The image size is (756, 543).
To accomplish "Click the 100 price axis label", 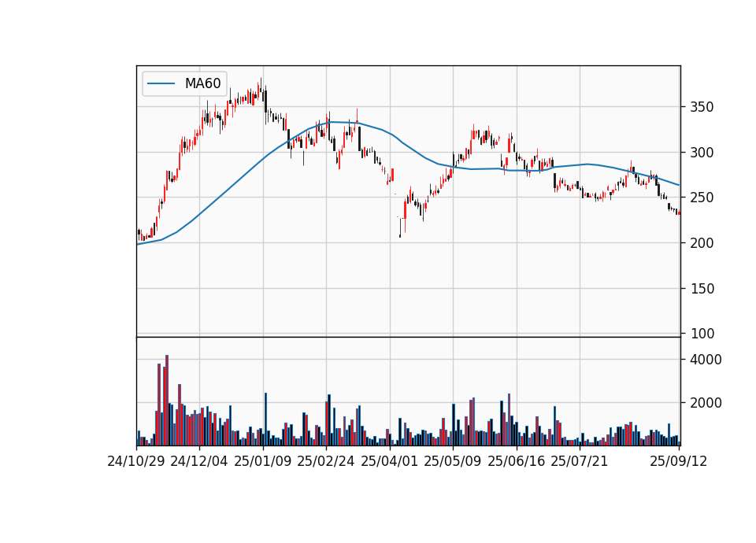I will pyautogui.click(x=702, y=334).
